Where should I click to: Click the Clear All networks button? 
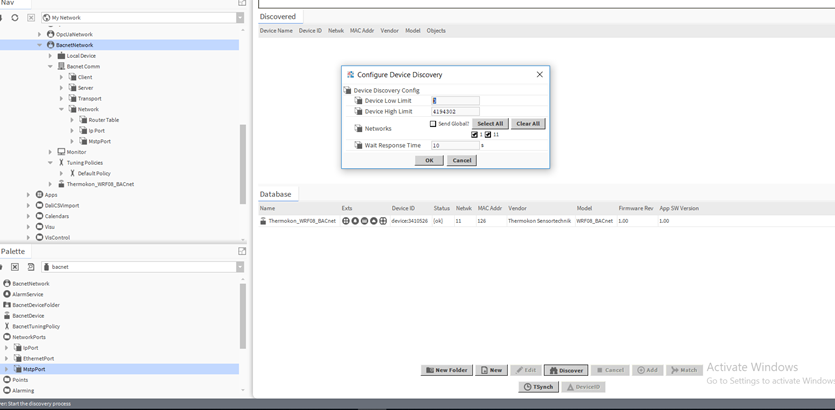(x=528, y=124)
